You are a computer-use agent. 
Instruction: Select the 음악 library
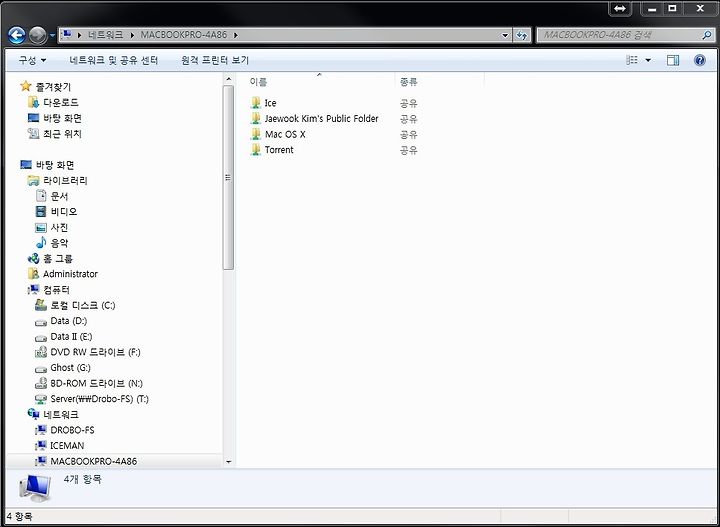(59, 243)
